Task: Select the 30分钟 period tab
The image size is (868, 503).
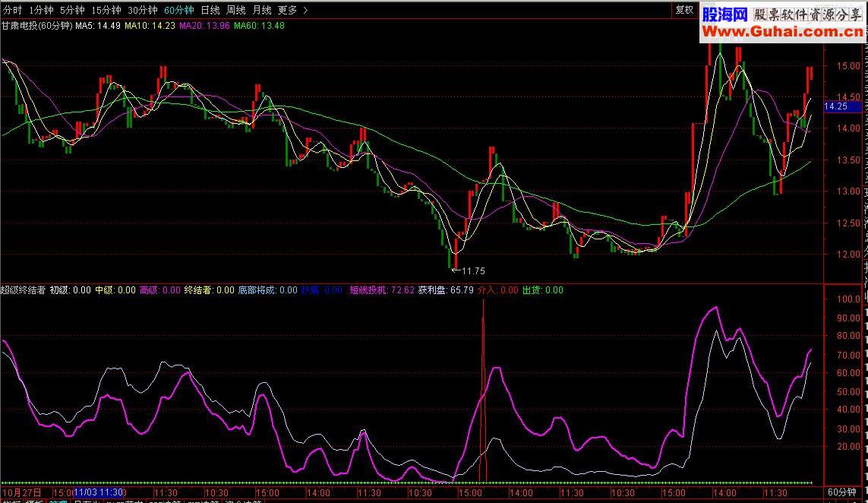Action: pos(143,10)
